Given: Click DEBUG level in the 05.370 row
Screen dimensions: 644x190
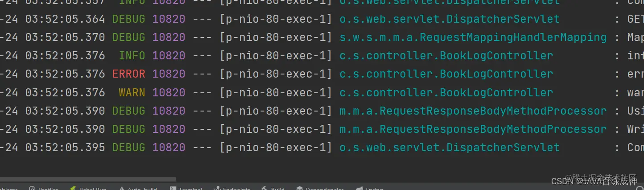Looking at the screenshot, I should [x=129, y=37].
